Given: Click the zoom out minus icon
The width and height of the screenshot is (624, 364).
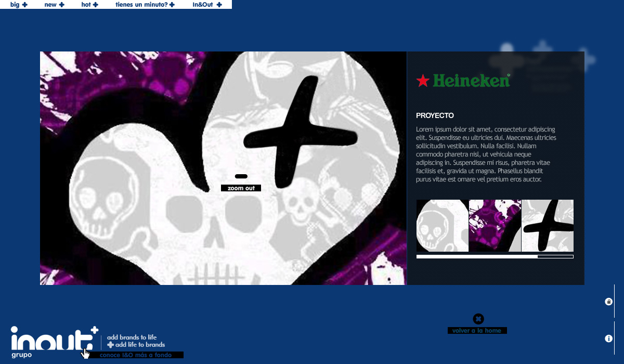Looking at the screenshot, I should pyautogui.click(x=241, y=176).
